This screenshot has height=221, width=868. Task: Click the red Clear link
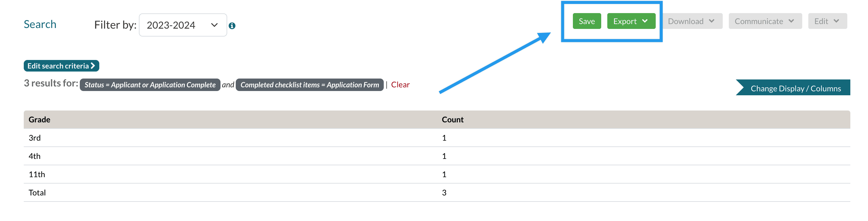(400, 85)
